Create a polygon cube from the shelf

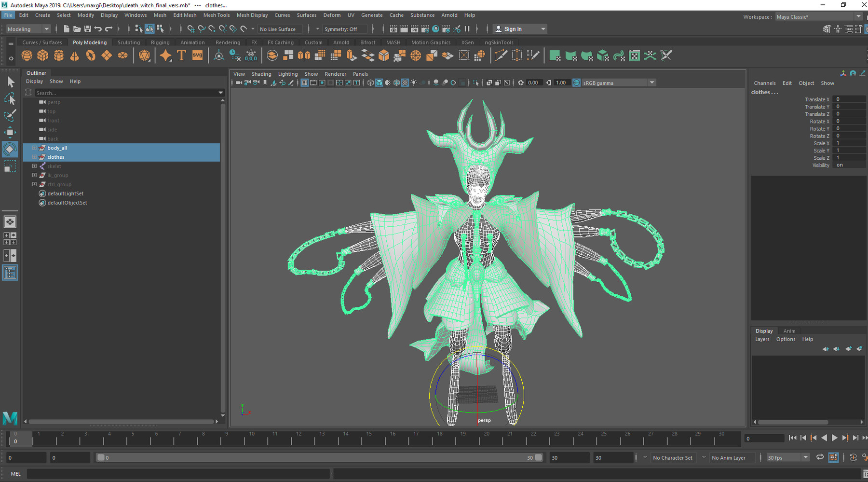point(43,55)
